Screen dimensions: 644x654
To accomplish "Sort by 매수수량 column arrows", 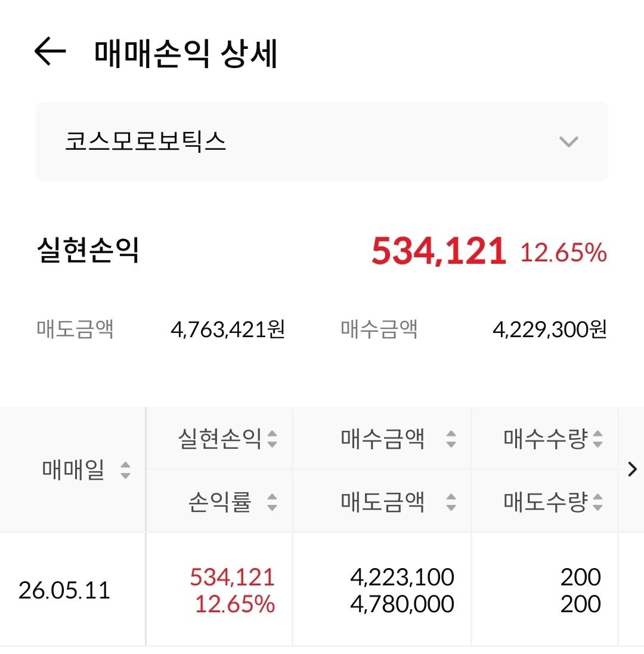I will pyautogui.click(x=597, y=439).
